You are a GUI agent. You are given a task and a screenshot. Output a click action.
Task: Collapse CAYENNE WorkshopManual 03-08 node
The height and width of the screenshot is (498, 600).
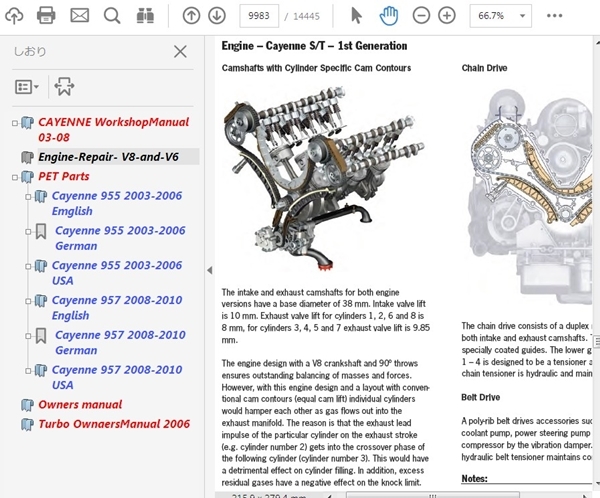point(15,123)
